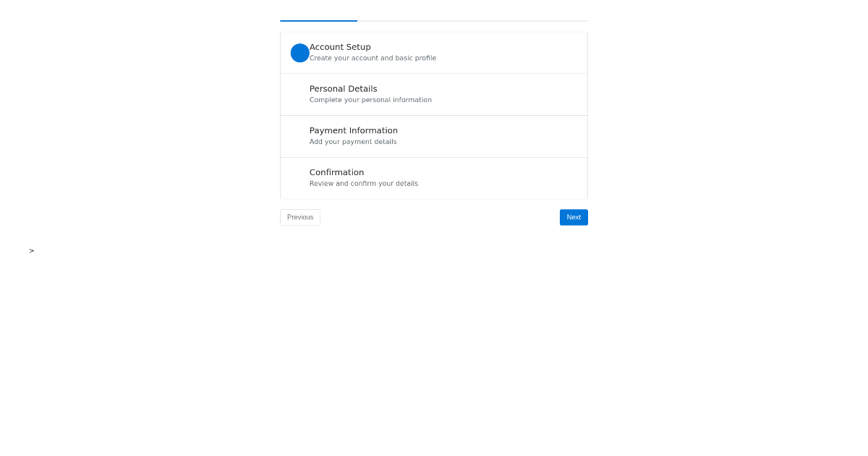Advance the wizard with the Next button
Screen dimensions: 868x456
coord(574,217)
